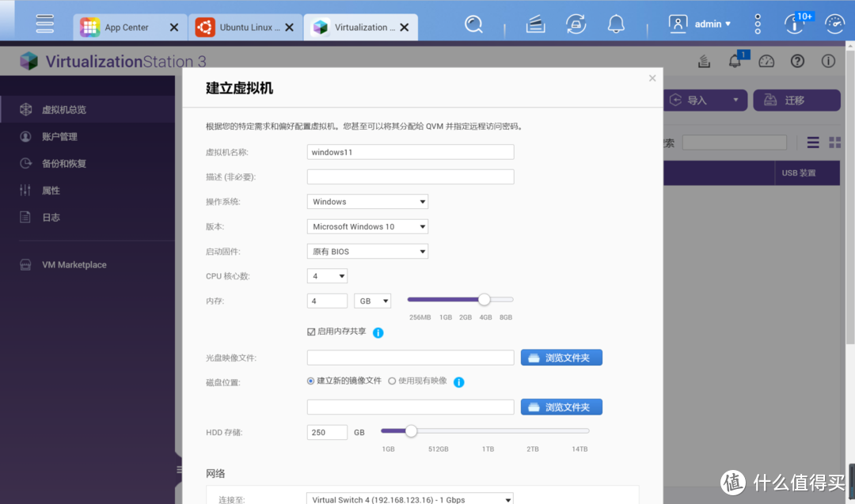The height and width of the screenshot is (504, 855).
Task: Expand the 导入 dropdown arrow
Action: click(x=736, y=100)
